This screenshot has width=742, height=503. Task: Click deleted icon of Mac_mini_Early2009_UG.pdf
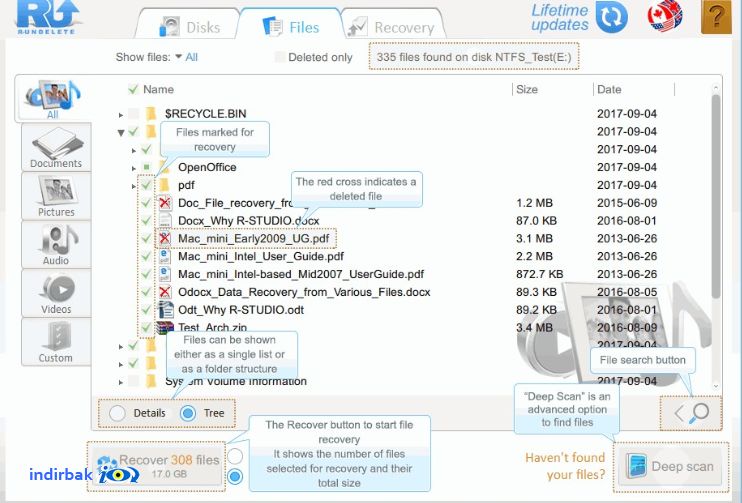pos(164,238)
